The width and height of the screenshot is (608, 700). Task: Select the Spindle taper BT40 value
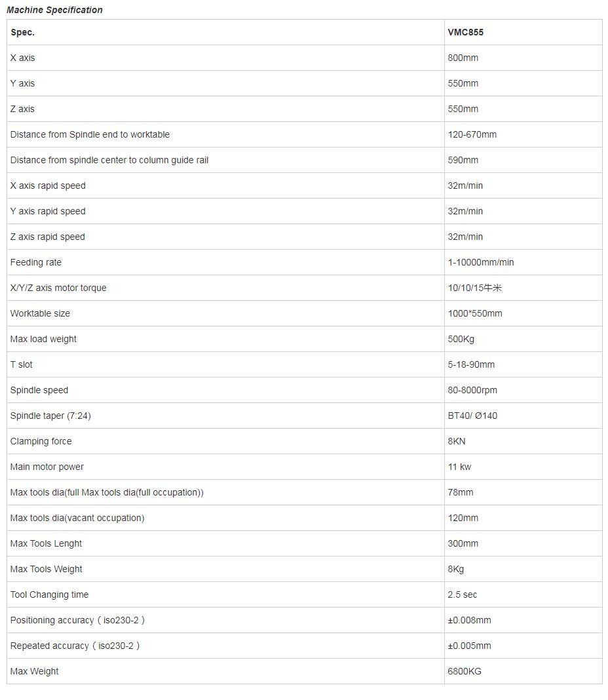472,416
